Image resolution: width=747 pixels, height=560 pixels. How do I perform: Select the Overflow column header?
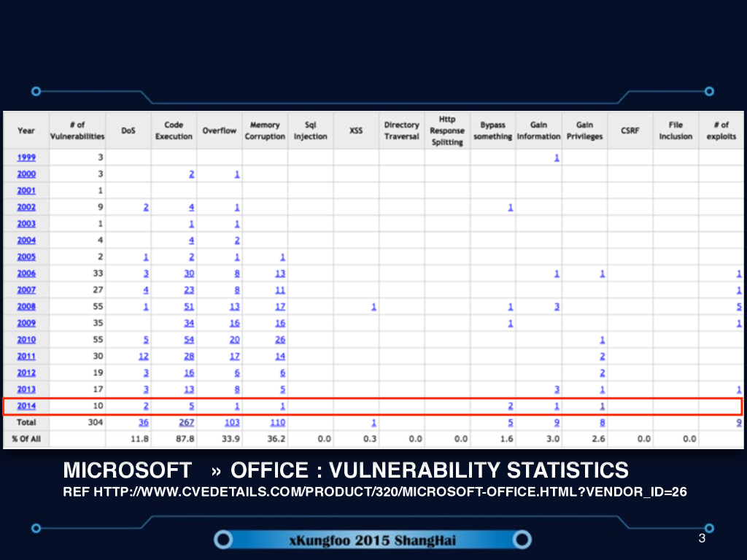(219, 131)
